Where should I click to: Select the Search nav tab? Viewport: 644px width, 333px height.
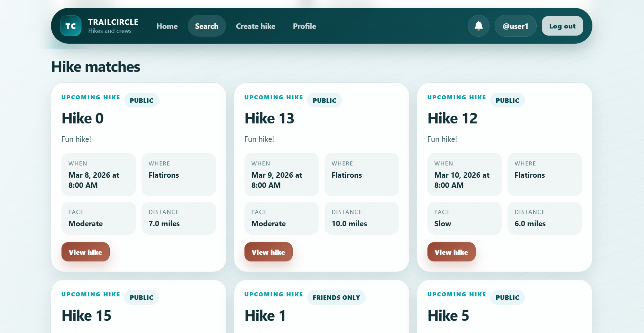207,26
